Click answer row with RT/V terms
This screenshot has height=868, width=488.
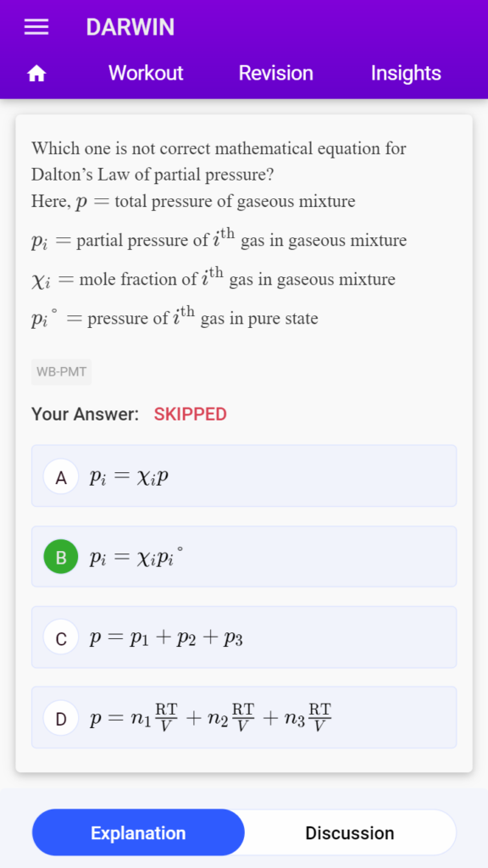pyautogui.click(x=244, y=717)
